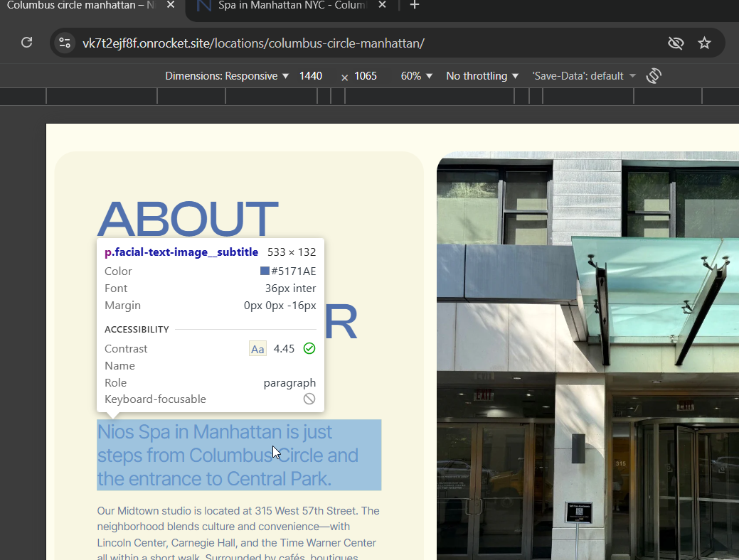Screen dimensions: 739x560
Task: Click the URL in the address bar
Action: click(x=253, y=43)
